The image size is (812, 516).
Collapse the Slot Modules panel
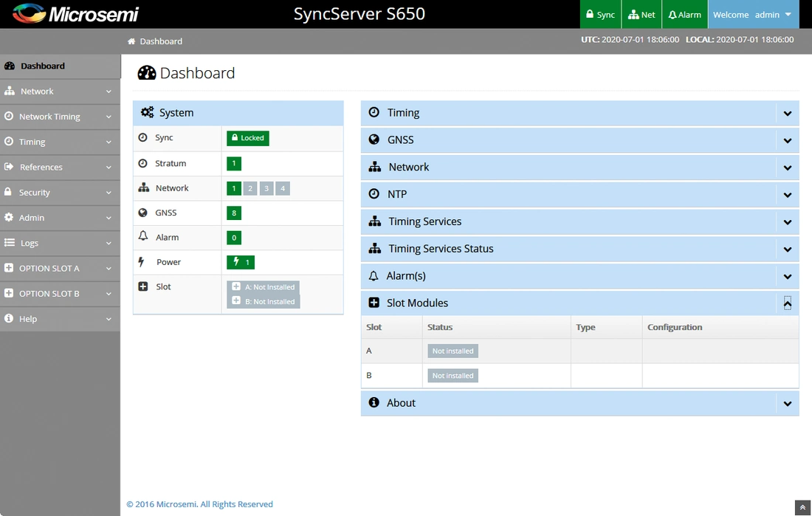pyautogui.click(x=787, y=303)
